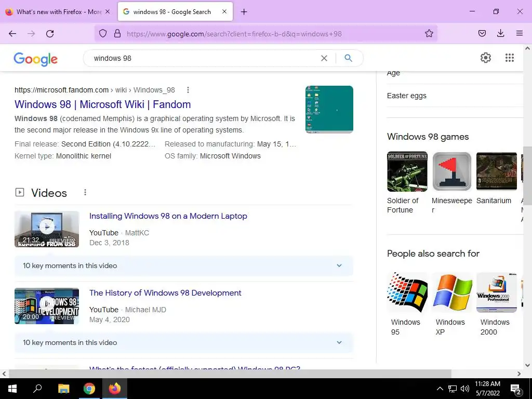Click the Firefox taskbar icon
Viewport: 532px width, 399px height.
pos(114,389)
